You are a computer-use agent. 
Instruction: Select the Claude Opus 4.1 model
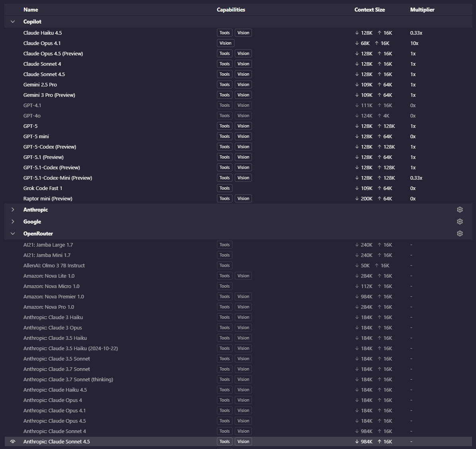pos(238,43)
